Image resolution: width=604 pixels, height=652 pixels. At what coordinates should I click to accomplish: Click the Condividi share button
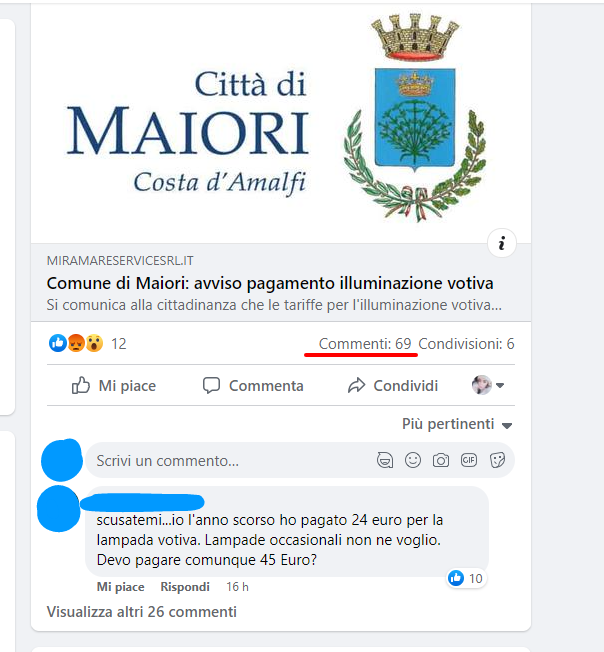coord(393,385)
